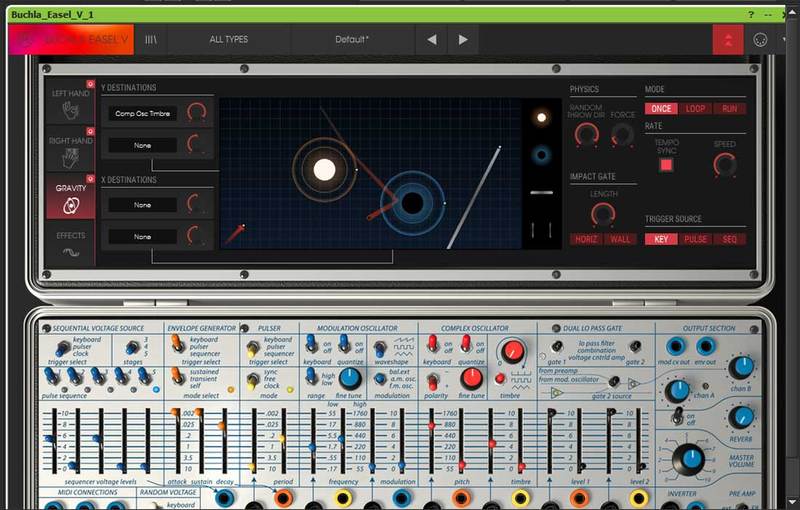
Task: Collapse the advanced panel with red arrows
Action: 728,40
